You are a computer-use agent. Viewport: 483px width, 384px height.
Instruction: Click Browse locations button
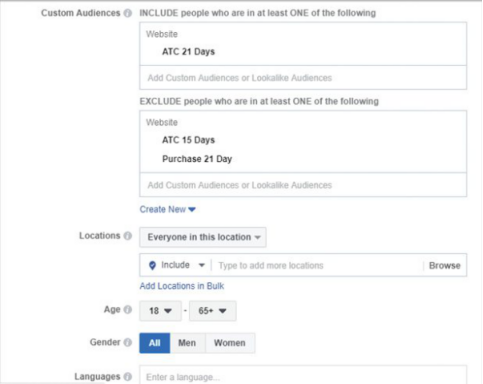444,266
